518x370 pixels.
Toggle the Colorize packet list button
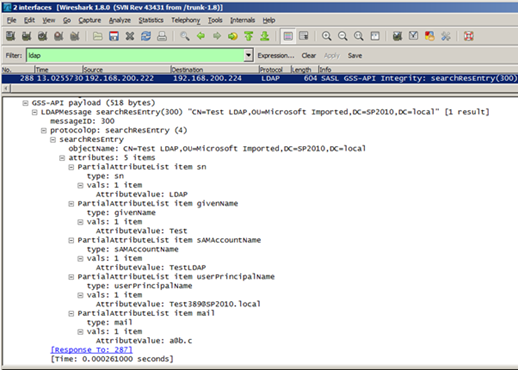pyautogui.click(x=288, y=36)
